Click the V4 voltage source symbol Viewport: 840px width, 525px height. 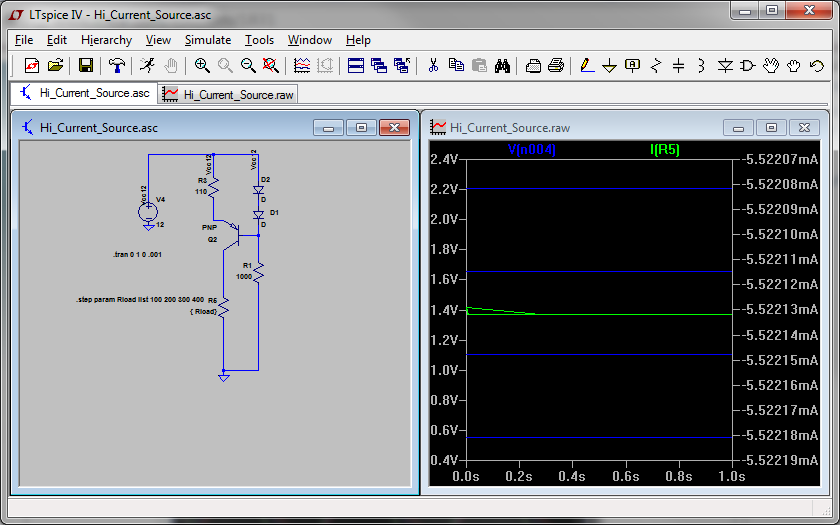click(x=148, y=212)
